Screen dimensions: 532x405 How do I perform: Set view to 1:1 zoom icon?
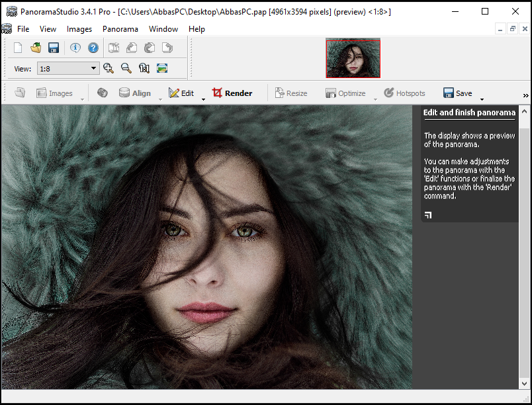144,68
